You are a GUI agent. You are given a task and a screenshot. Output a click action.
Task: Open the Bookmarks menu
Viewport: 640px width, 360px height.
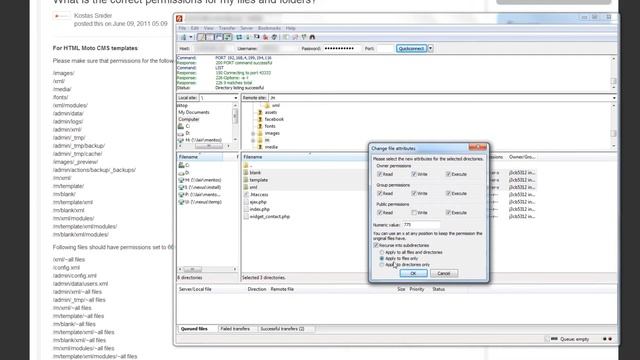269,28
